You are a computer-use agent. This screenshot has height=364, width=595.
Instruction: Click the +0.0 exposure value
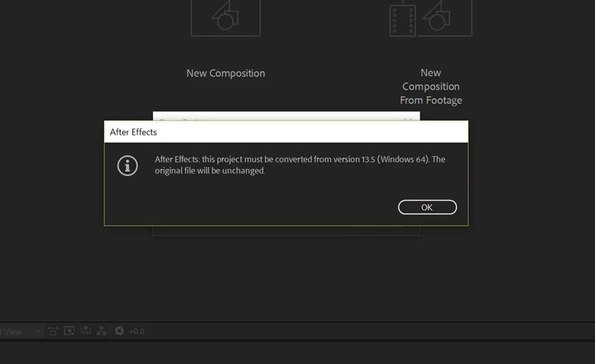click(136, 331)
